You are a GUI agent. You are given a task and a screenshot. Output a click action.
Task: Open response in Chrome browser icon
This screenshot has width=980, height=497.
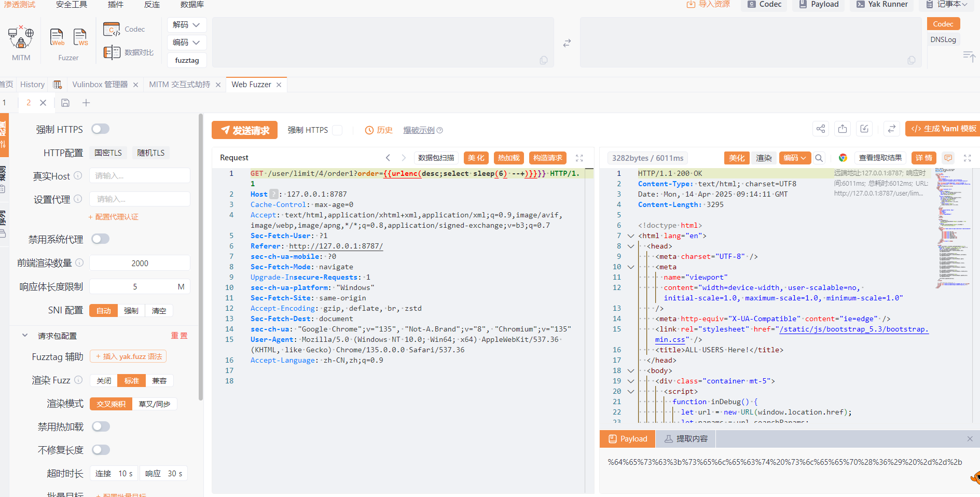pyautogui.click(x=843, y=158)
